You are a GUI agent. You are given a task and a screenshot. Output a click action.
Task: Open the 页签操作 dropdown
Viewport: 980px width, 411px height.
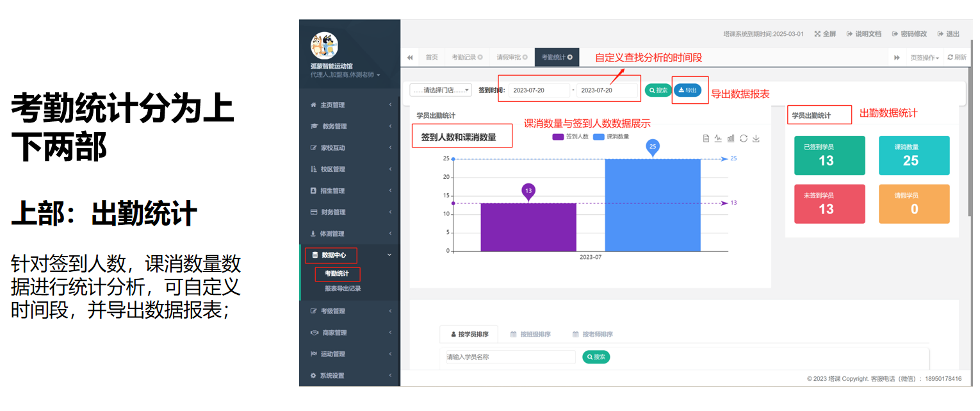tap(924, 58)
